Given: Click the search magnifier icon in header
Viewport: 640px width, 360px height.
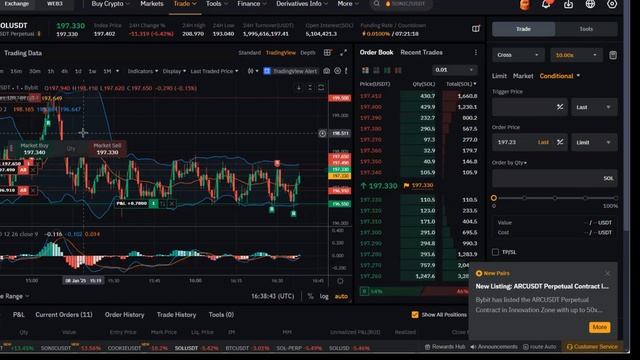Looking at the screenshot, I should click(x=376, y=4).
